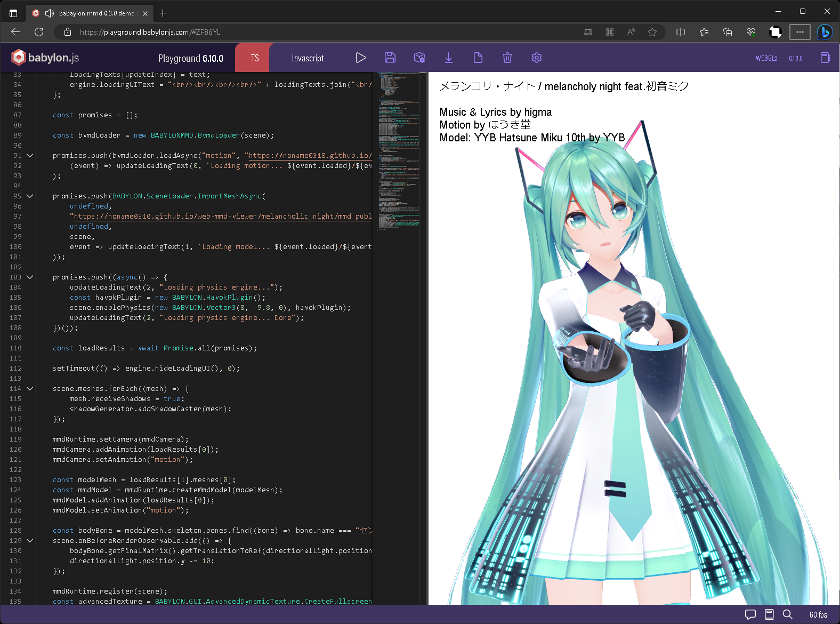Open the chat bubble icon in footer

750,614
